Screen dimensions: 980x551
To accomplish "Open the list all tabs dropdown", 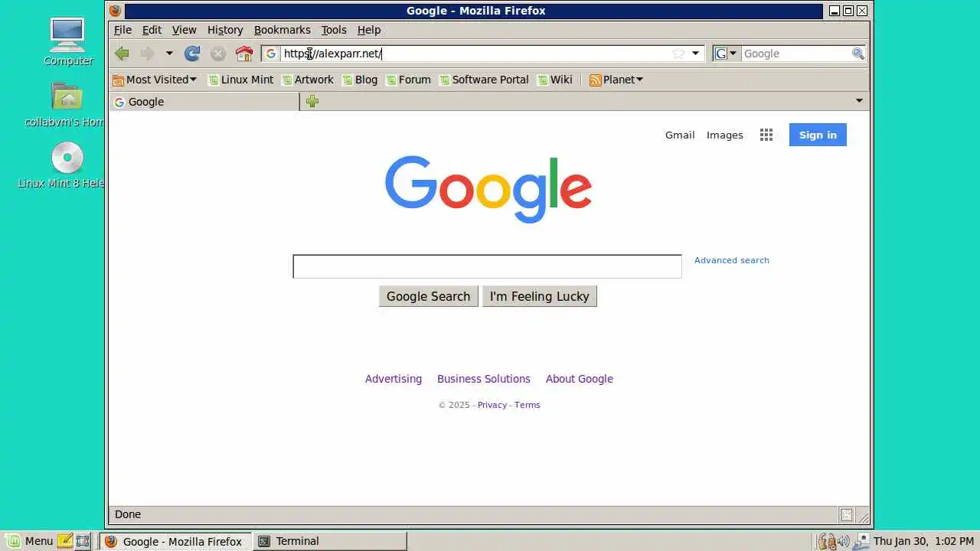I will 859,101.
